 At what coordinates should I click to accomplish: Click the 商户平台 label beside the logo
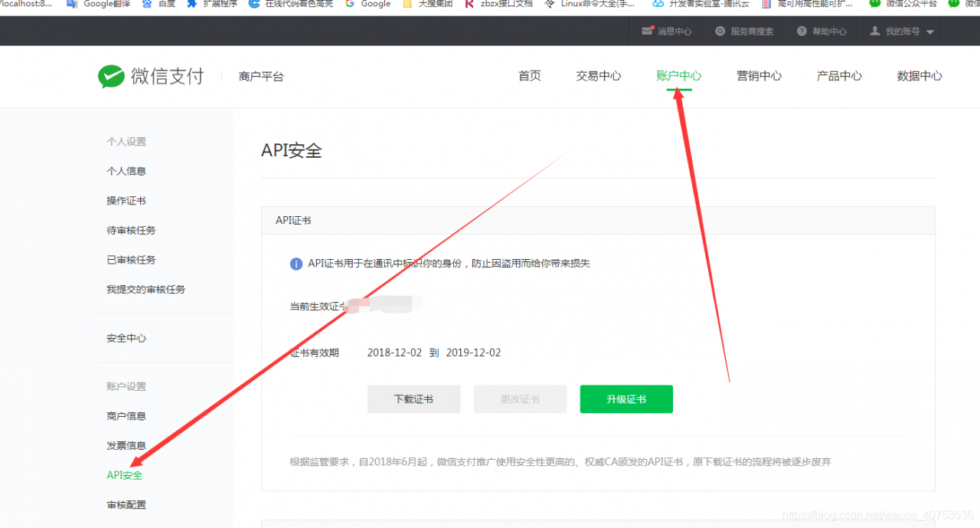click(261, 77)
